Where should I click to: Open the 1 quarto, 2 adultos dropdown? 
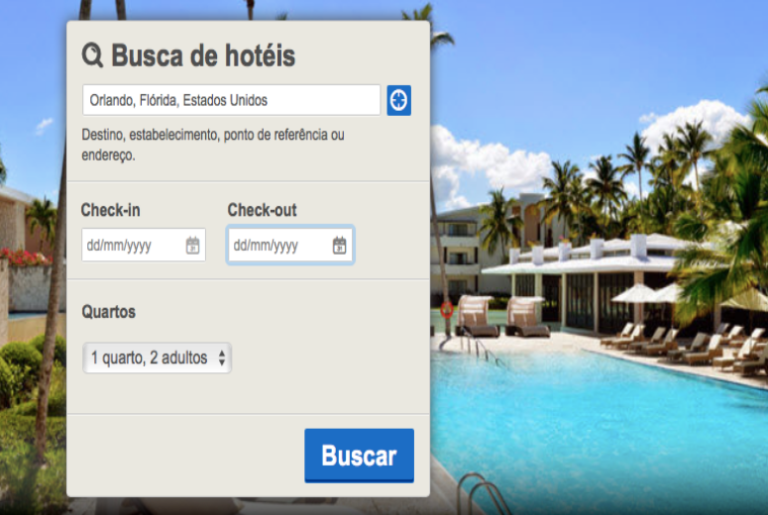click(x=157, y=358)
